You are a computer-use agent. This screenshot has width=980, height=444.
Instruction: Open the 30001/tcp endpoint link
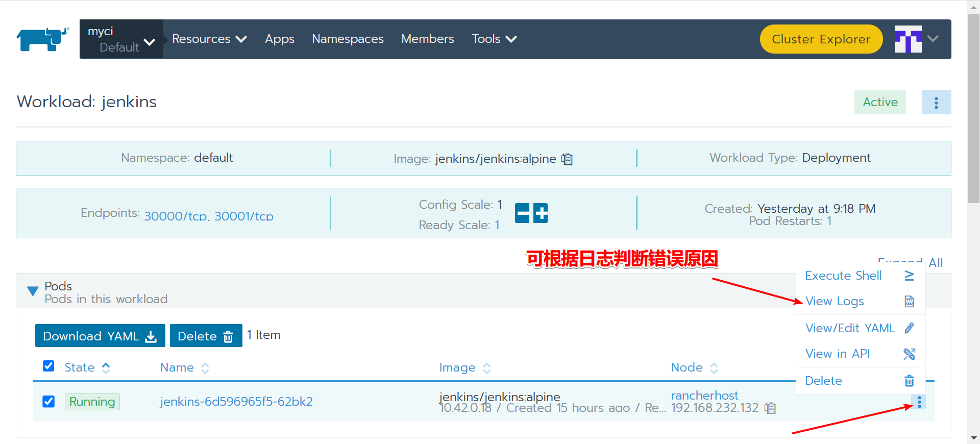244,216
